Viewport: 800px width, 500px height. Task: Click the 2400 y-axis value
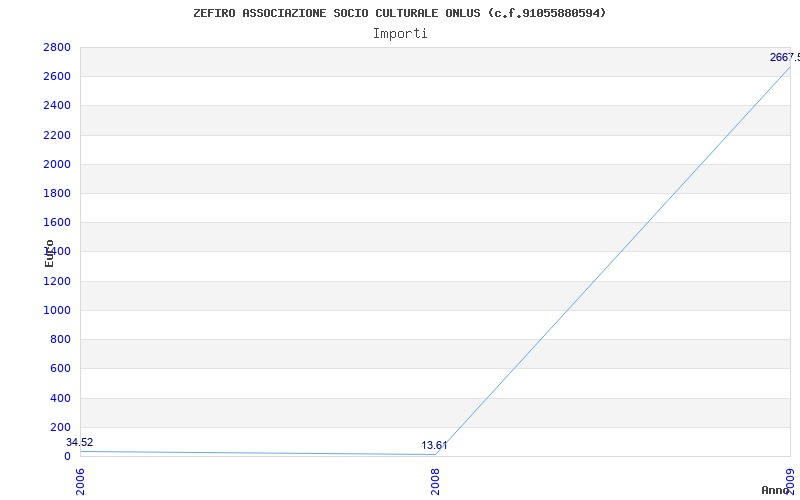pos(57,106)
